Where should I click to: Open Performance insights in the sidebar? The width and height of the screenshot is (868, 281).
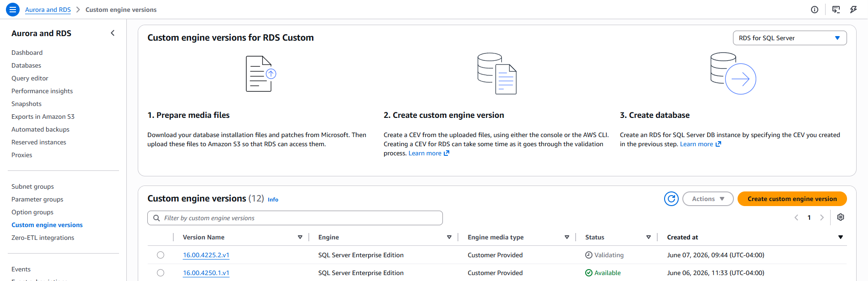point(42,91)
